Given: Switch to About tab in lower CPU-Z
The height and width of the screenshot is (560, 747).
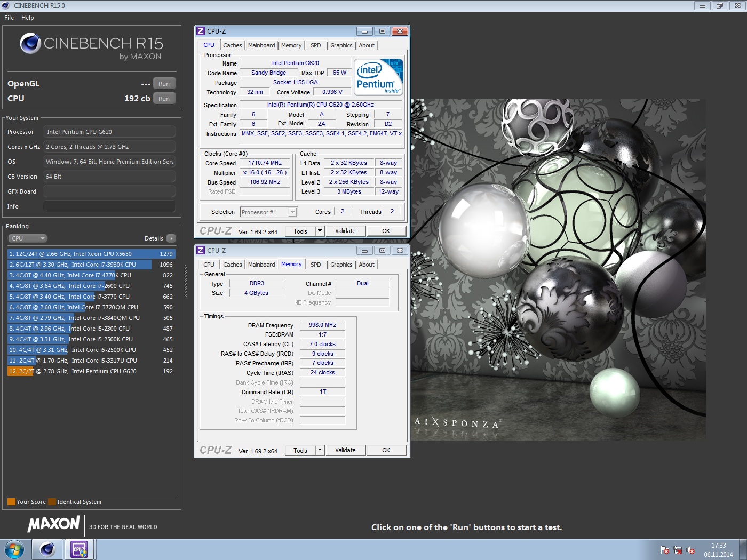Looking at the screenshot, I should point(367,265).
